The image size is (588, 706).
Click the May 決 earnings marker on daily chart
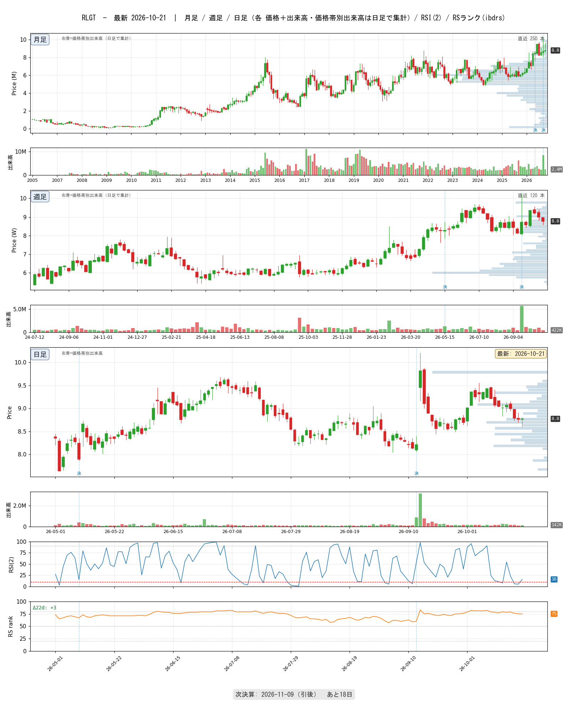(x=79, y=474)
